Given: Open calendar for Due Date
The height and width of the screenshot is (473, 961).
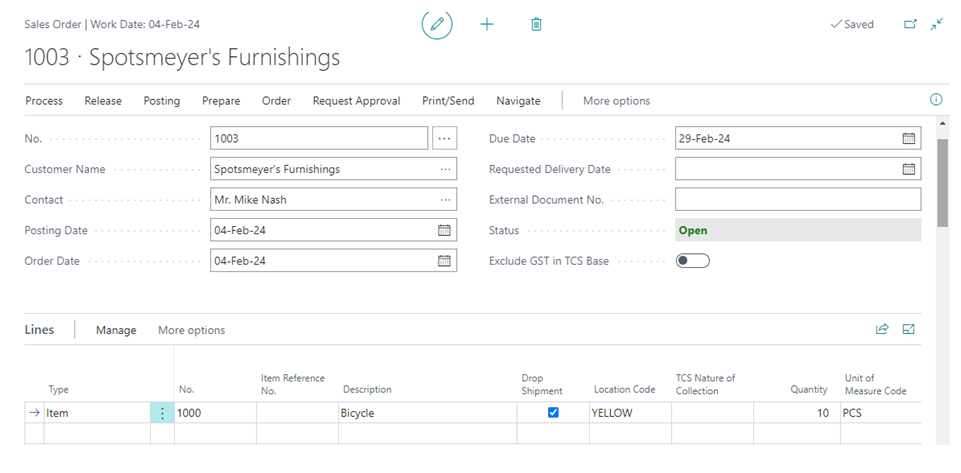Looking at the screenshot, I should (x=908, y=138).
